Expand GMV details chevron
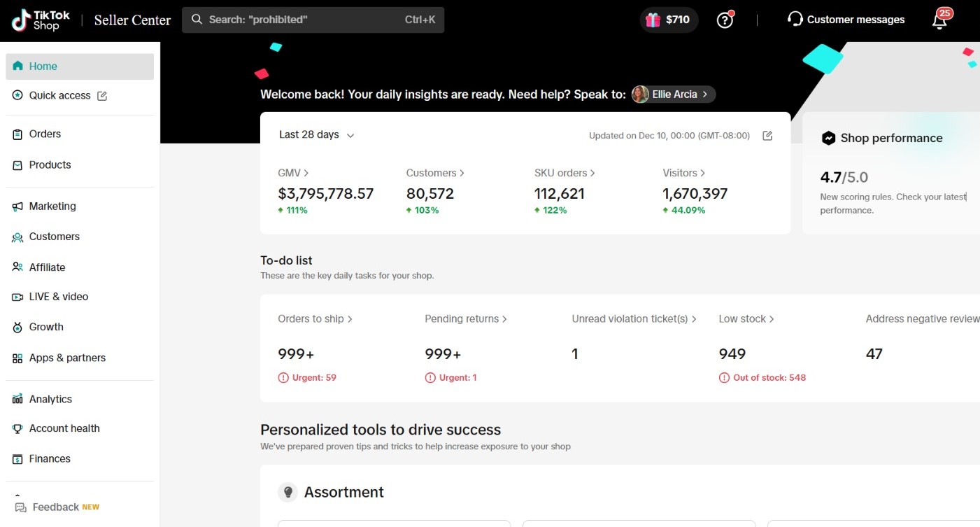Image resolution: width=980 pixels, height=527 pixels. 306,173
